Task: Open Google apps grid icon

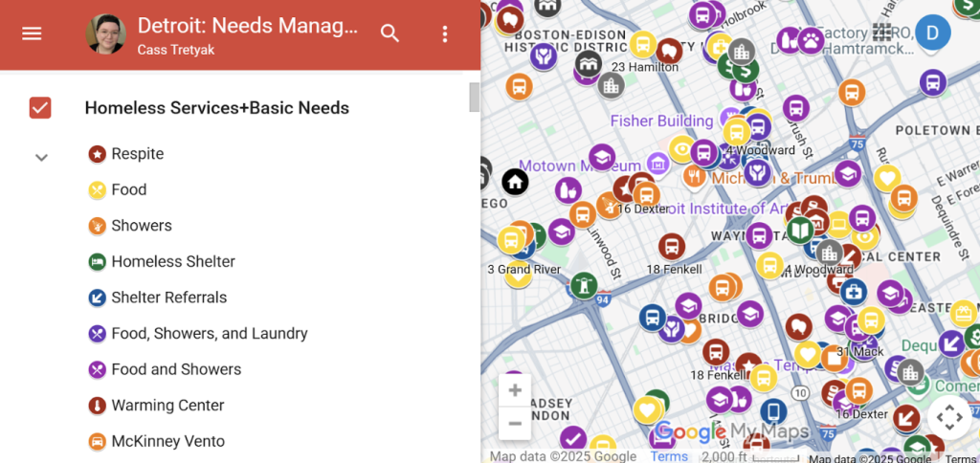Action: click(882, 33)
